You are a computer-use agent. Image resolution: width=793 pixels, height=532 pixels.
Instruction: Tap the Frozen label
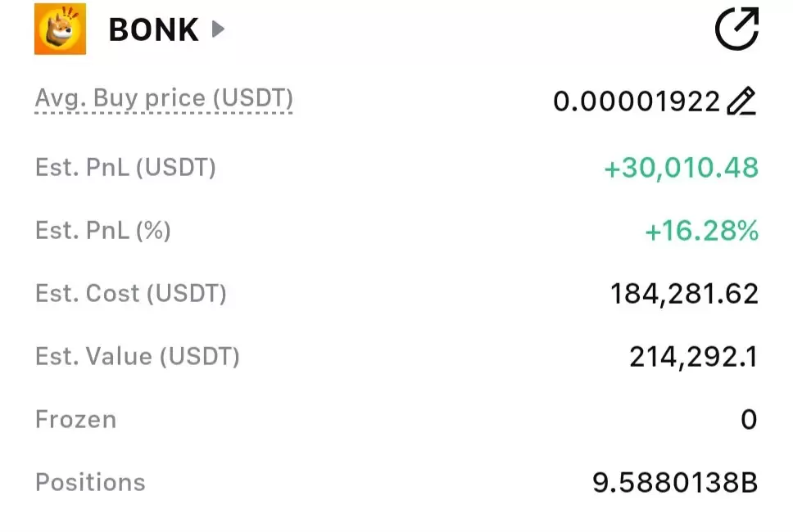76,420
